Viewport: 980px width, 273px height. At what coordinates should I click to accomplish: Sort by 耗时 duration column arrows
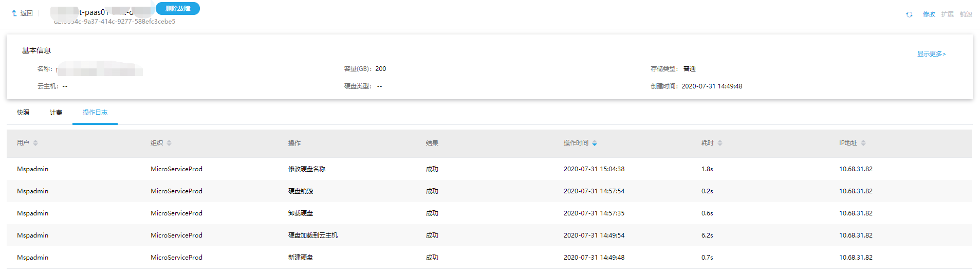pos(720,143)
